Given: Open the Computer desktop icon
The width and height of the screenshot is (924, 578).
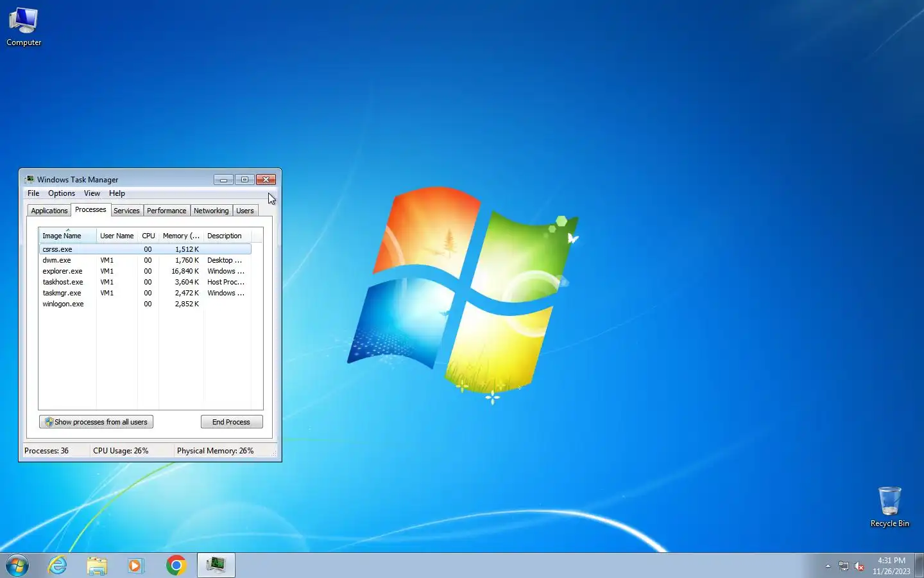Looking at the screenshot, I should pos(24,27).
